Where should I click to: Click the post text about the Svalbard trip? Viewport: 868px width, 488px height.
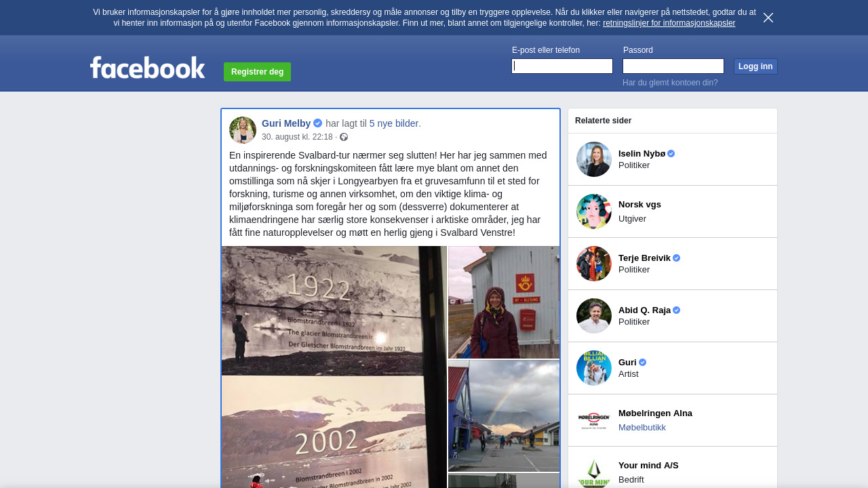[388, 194]
